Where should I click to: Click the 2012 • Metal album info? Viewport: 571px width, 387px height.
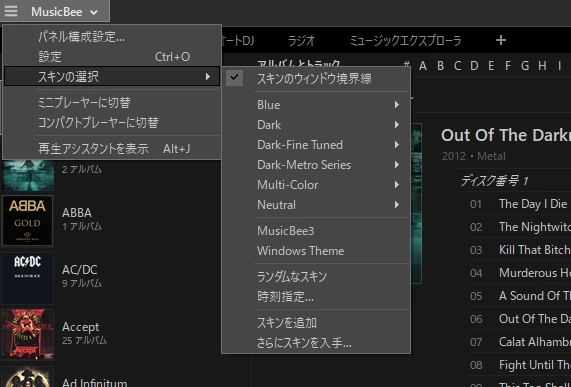(x=473, y=157)
